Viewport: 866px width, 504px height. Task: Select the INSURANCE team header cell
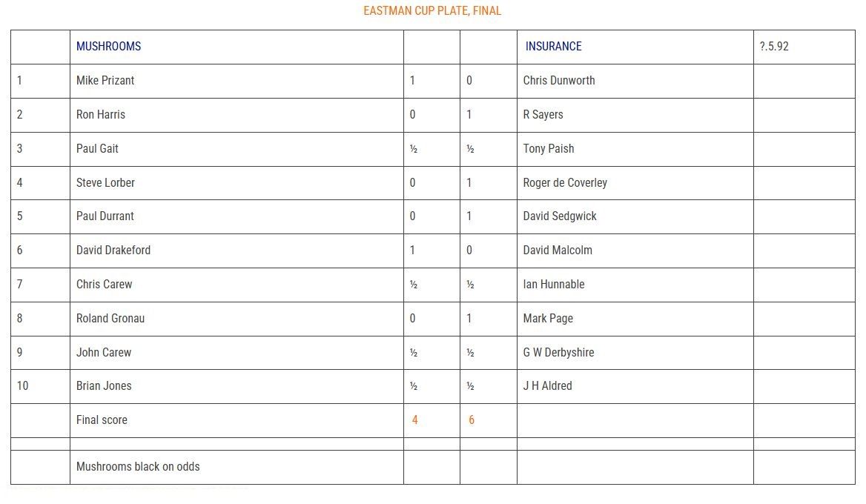click(635, 47)
